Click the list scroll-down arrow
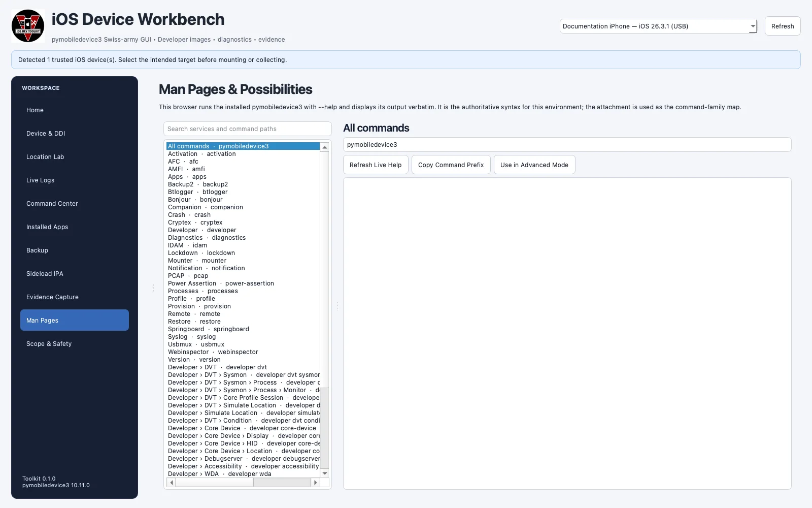Screen dimensions: 812x508 tap(325, 473)
